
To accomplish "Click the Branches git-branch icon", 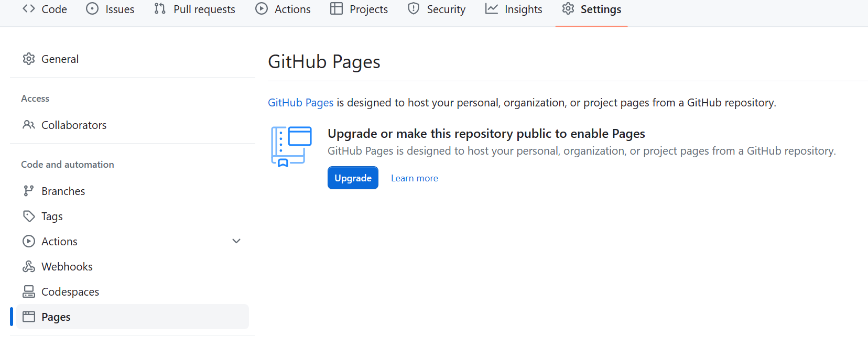I will tap(29, 191).
